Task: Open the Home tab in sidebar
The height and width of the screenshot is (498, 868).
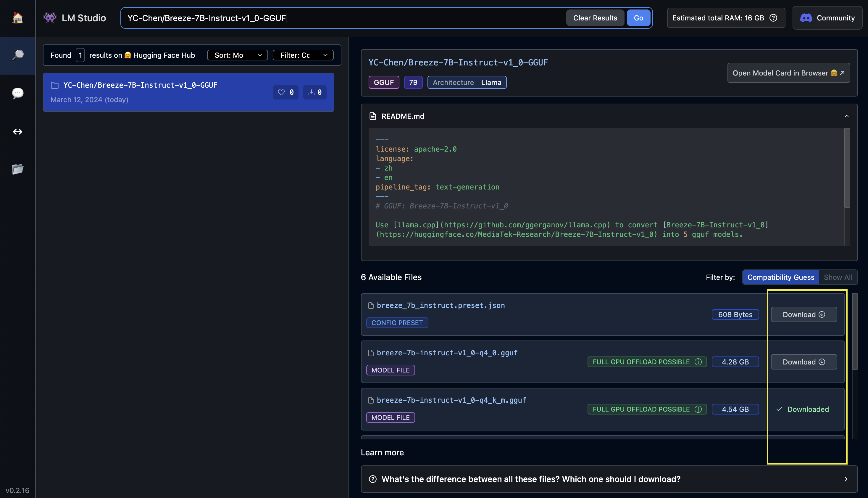Action: click(x=17, y=18)
